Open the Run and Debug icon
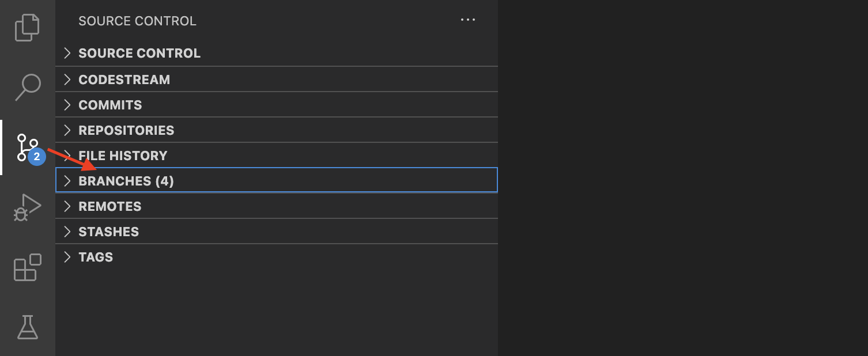 (27, 206)
